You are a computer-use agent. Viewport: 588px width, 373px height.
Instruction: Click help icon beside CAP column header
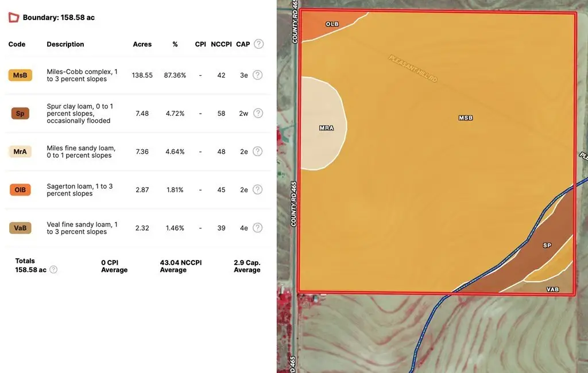point(259,44)
